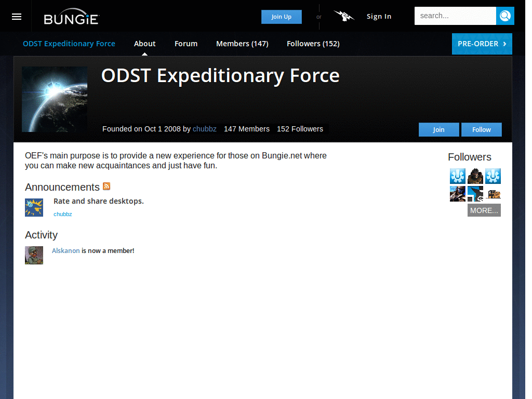Click chubbz's announcement avatar icon

pos(34,207)
